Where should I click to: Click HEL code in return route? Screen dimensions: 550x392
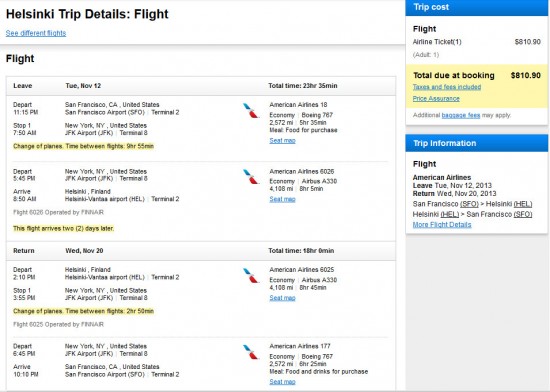pos(450,214)
